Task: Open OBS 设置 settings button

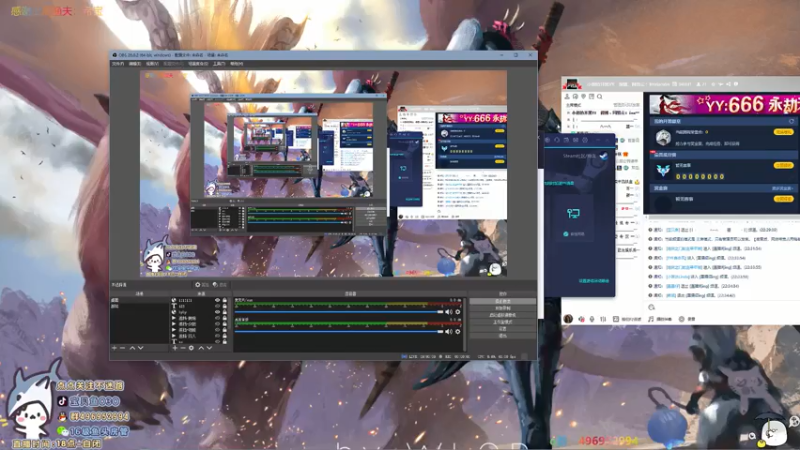Action: tap(502, 329)
